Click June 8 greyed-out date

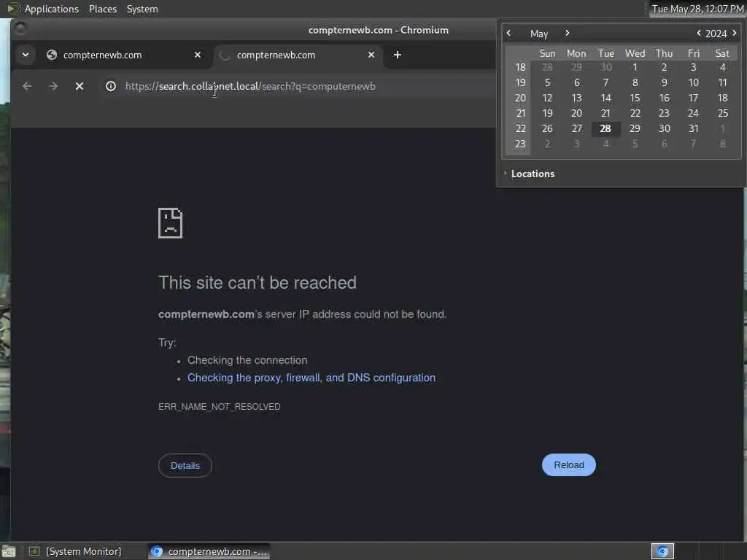click(723, 144)
